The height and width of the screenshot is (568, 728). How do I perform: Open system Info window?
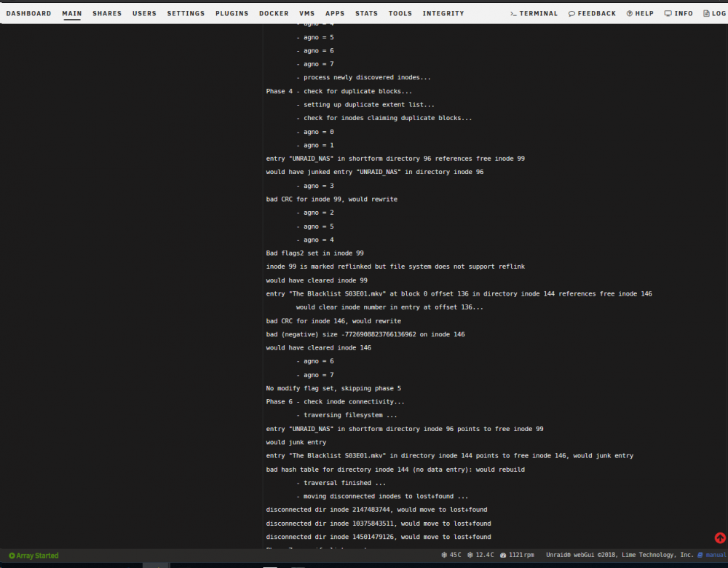[x=678, y=13]
